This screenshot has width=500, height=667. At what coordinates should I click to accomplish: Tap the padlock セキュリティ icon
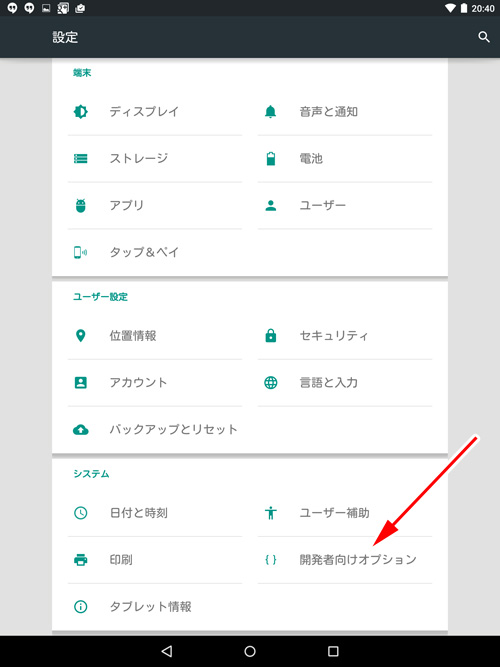click(x=271, y=336)
